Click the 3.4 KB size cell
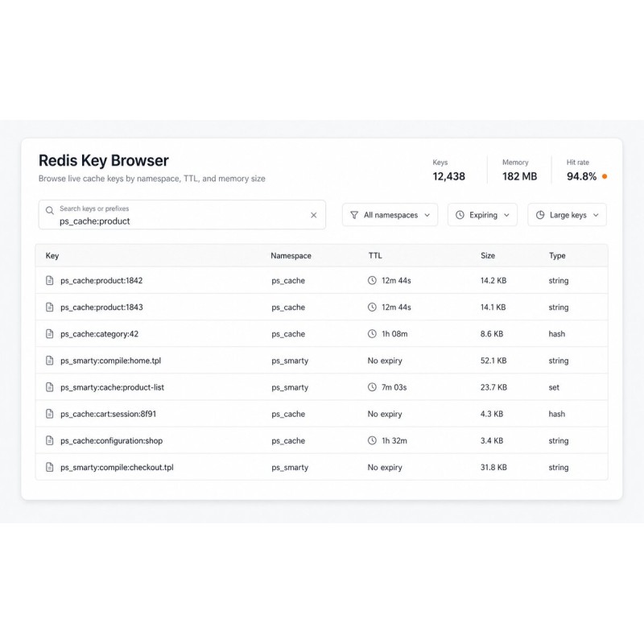The image size is (644, 644). click(x=492, y=440)
